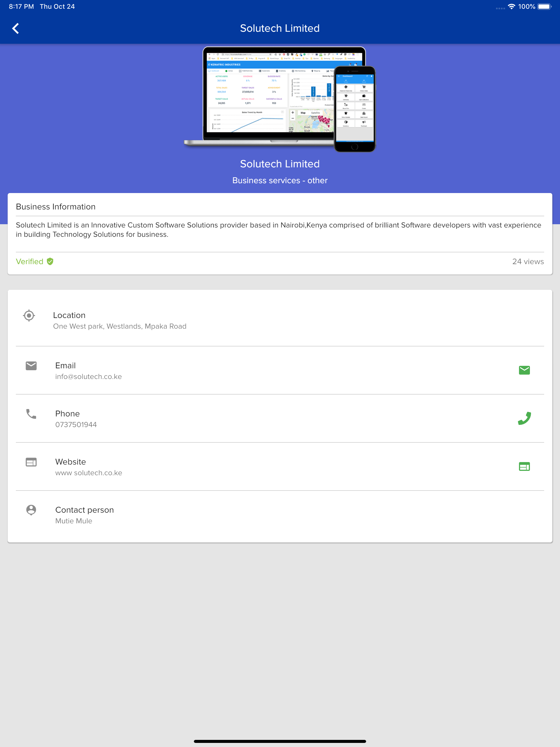Tap the Solutech Limited name under image
The height and width of the screenshot is (747, 560).
tap(280, 164)
